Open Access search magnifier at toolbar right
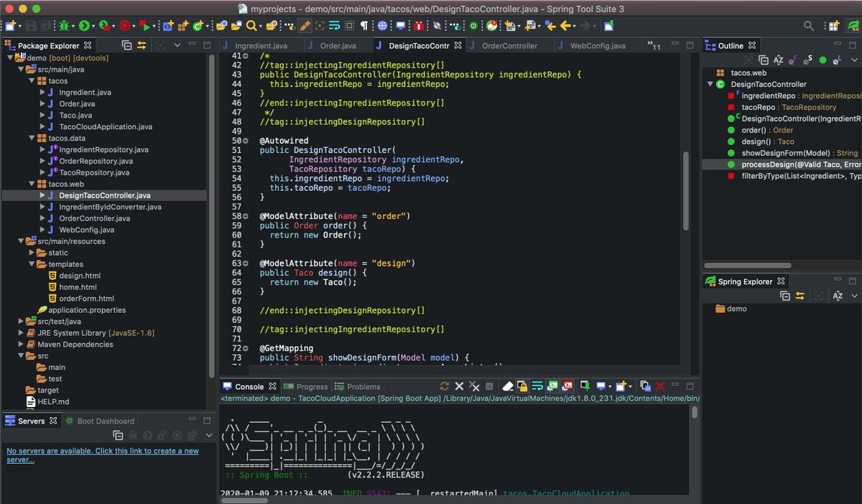Viewport: 862px width, 504px height. [809, 26]
